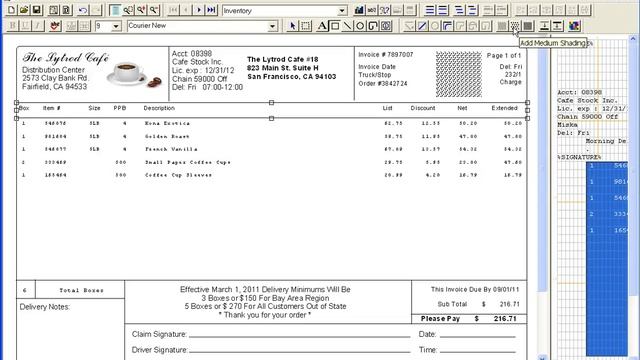Click the second blue alignment icon
The width and height of the screenshot is (640, 360).
click(x=442, y=10)
